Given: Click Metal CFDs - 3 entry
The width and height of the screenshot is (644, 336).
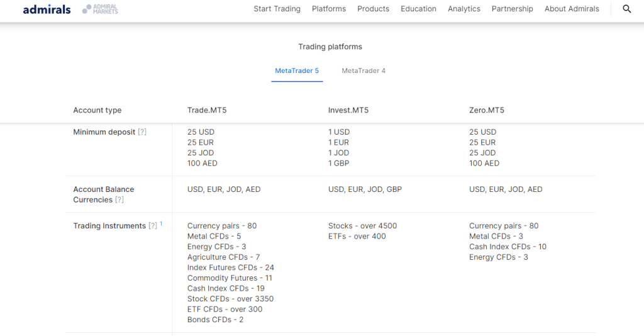Looking at the screenshot, I should pos(496,236).
